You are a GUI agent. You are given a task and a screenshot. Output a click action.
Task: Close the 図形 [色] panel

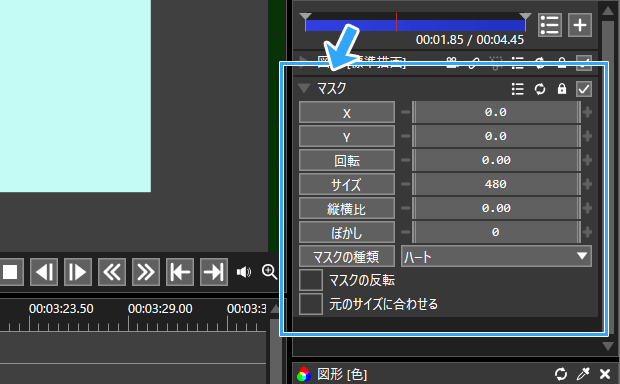pyautogui.click(x=605, y=374)
